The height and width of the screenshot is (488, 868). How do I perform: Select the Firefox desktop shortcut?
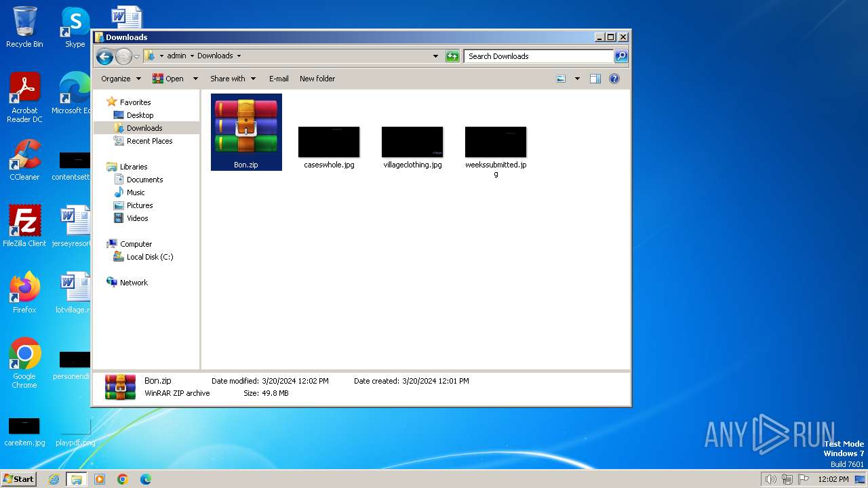[x=24, y=293]
